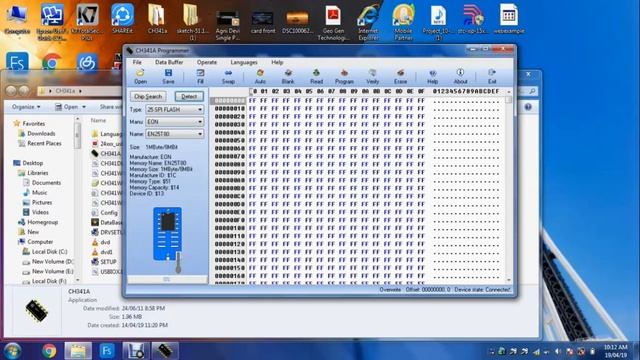
Task: Click CH341a folder in Explorer address bar
Action: tap(65, 91)
